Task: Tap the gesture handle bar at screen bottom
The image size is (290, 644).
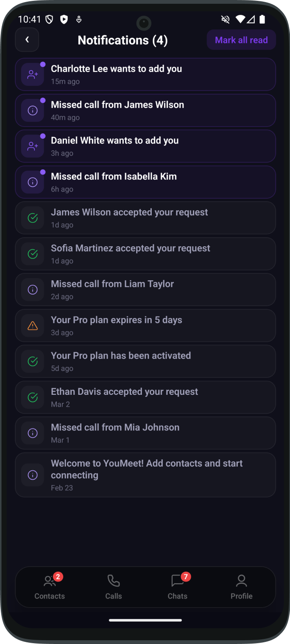Action: (x=145, y=619)
